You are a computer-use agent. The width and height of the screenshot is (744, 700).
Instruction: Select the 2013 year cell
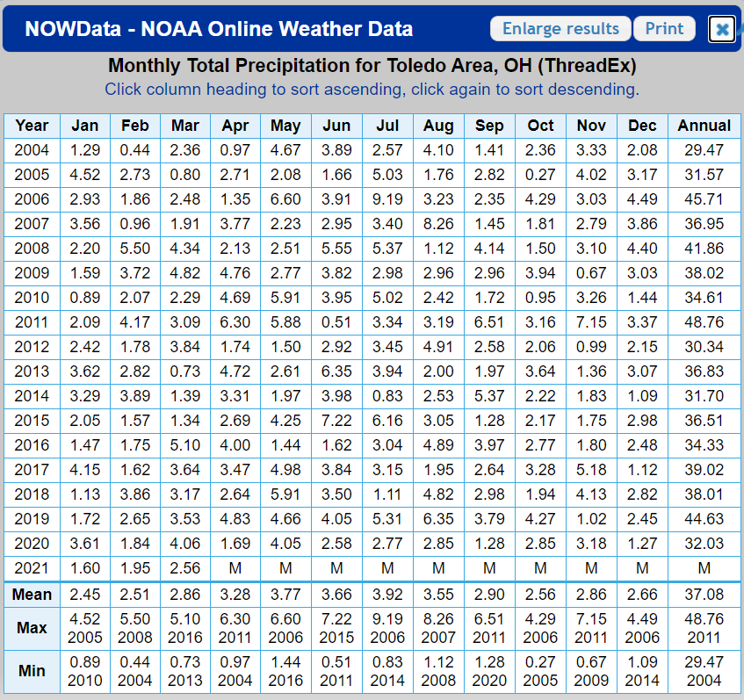point(32,372)
